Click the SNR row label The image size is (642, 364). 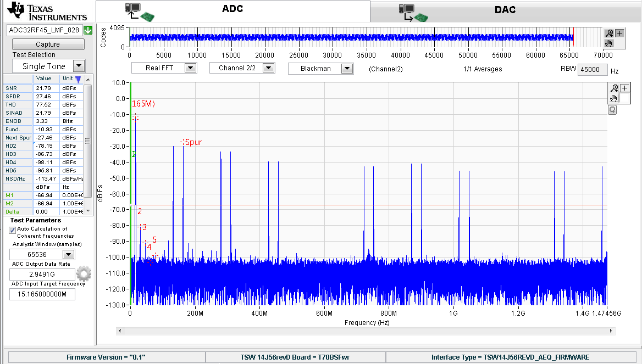pos(11,88)
